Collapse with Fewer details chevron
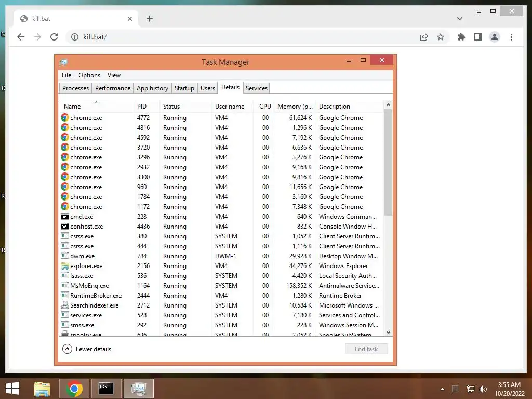Viewport: 532px width, 399px height. click(x=67, y=349)
